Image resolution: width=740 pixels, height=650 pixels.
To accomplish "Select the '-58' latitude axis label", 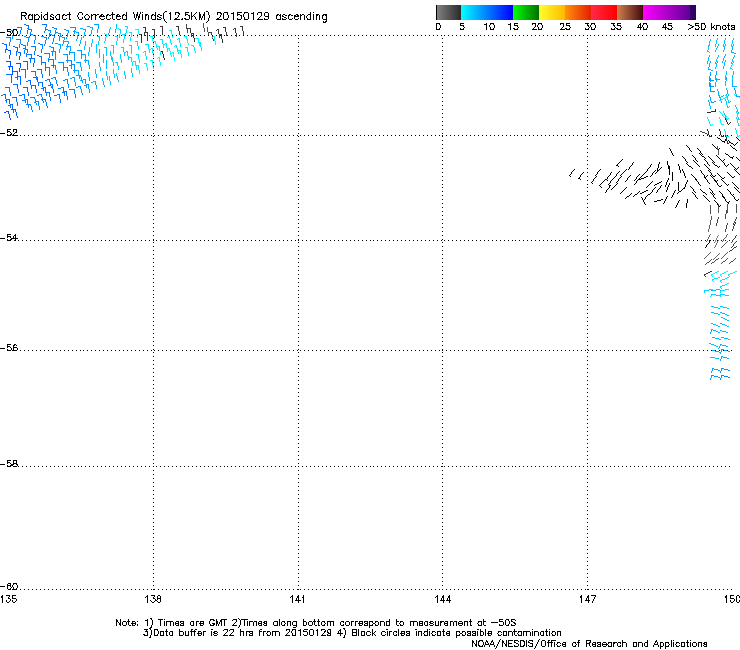I will pos(9,464).
